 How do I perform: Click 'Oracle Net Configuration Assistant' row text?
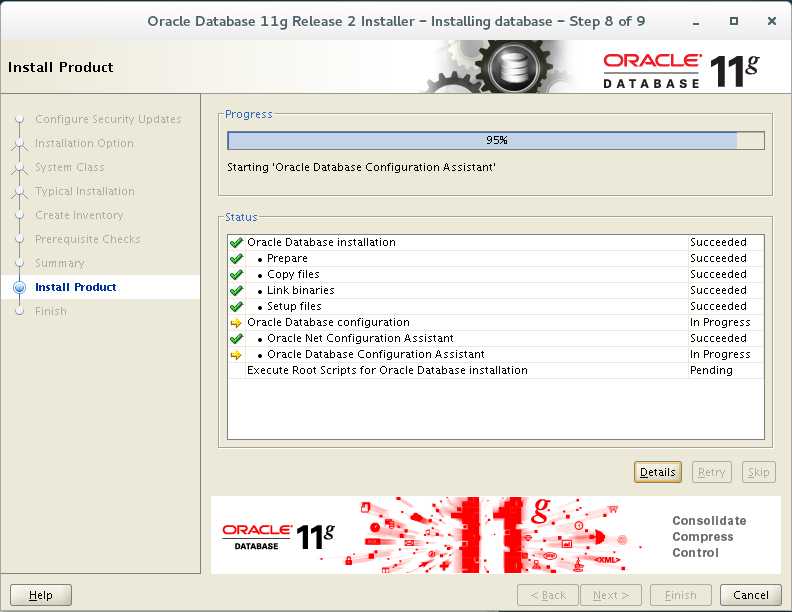click(360, 338)
